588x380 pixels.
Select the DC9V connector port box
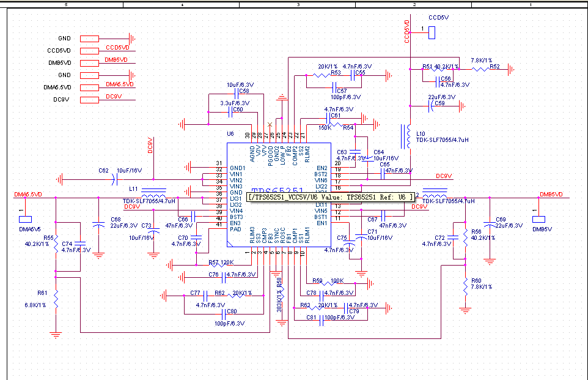90,100
